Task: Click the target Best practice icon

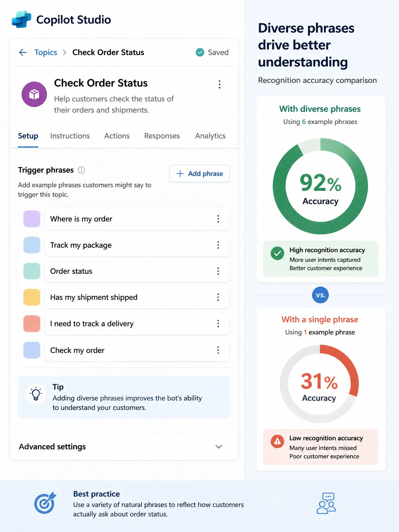Action: tap(45, 503)
